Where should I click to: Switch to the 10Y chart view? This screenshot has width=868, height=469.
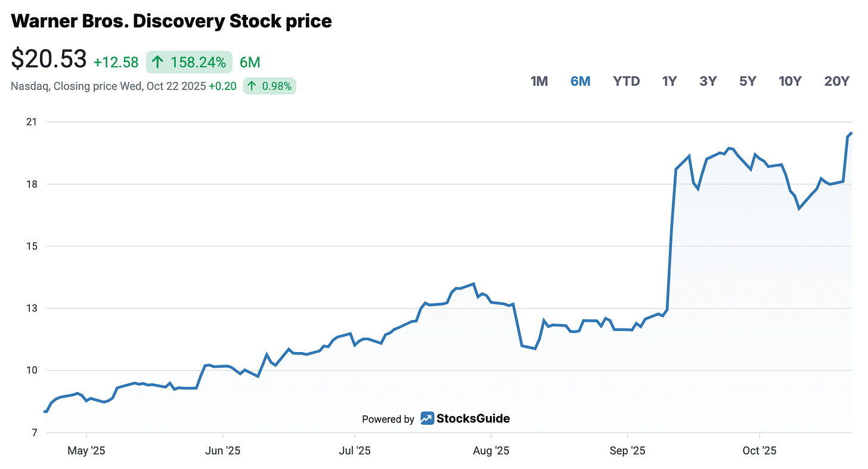(x=790, y=81)
